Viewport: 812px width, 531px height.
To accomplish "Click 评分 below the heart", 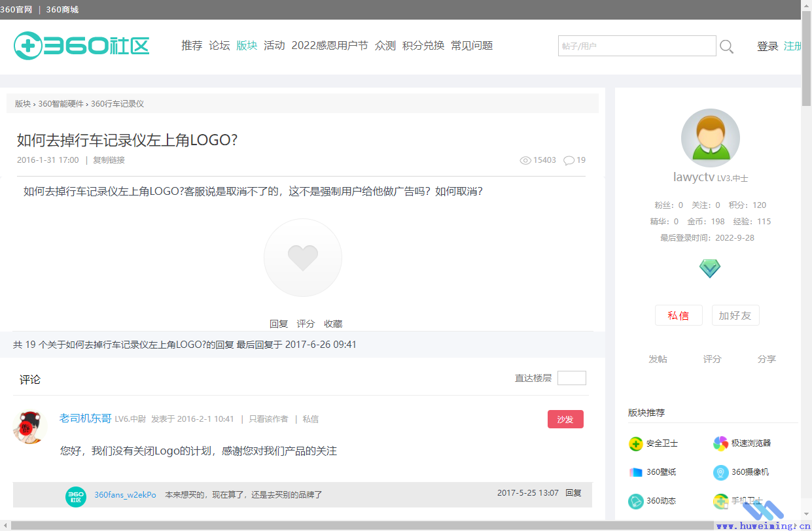I will [306, 324].
